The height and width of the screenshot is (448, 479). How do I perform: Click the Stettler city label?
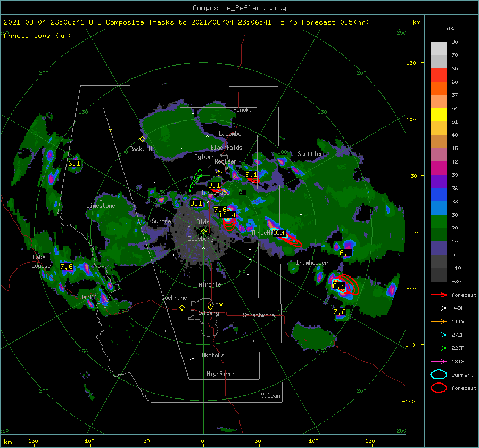310,154
